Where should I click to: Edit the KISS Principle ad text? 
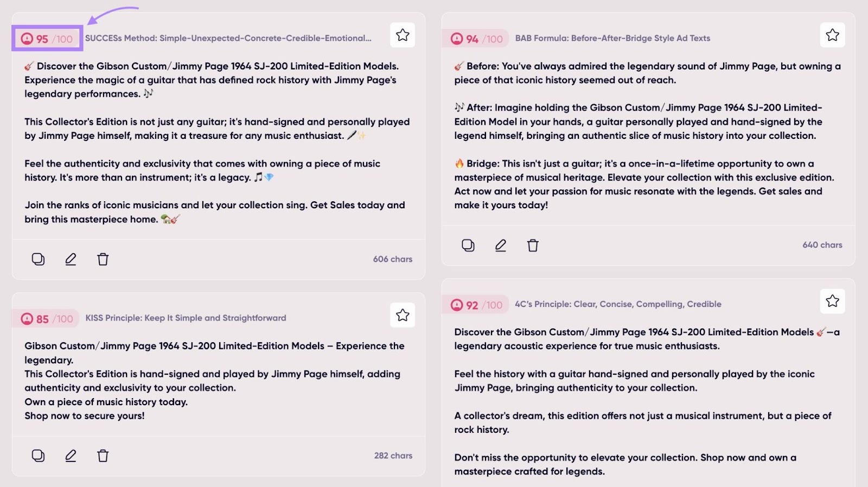tap(71, 456)
